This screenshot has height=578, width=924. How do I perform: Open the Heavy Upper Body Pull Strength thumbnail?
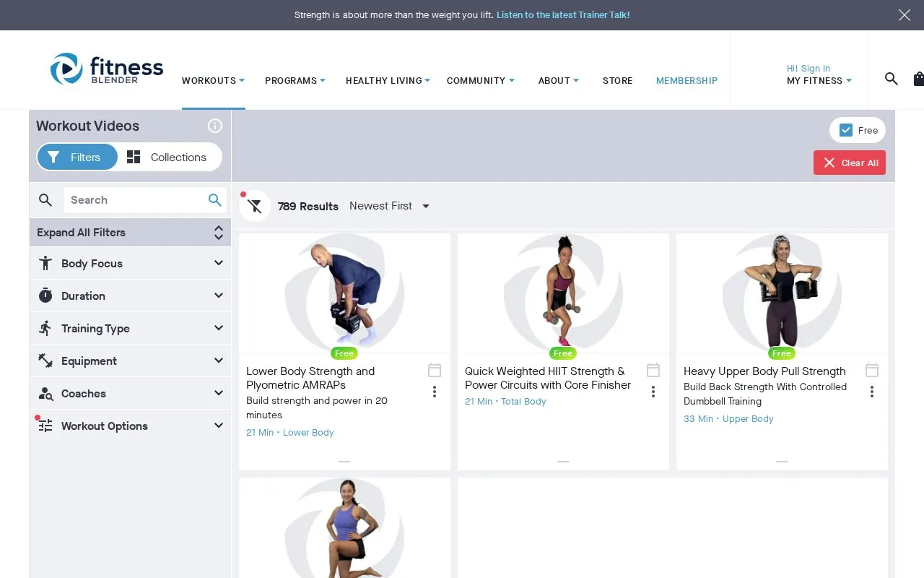(782, 293)
